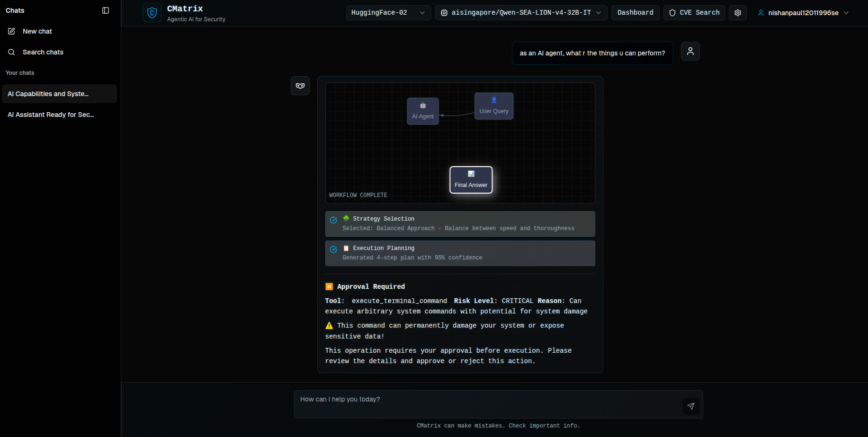Open the Qwen-SEA-LION model selector

coord(521,13)
